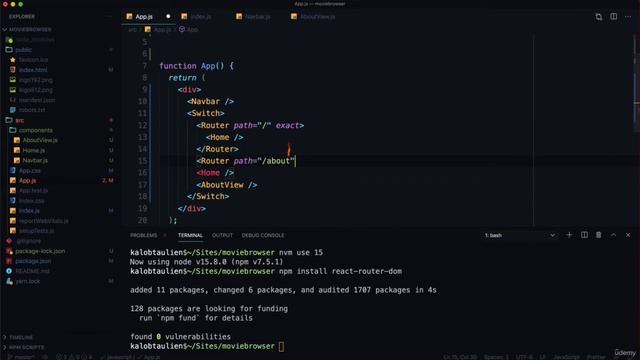The height and width of the screenshot is (360, 640).
Task: Open index.css in the explorer
Action: pos(31,201)
